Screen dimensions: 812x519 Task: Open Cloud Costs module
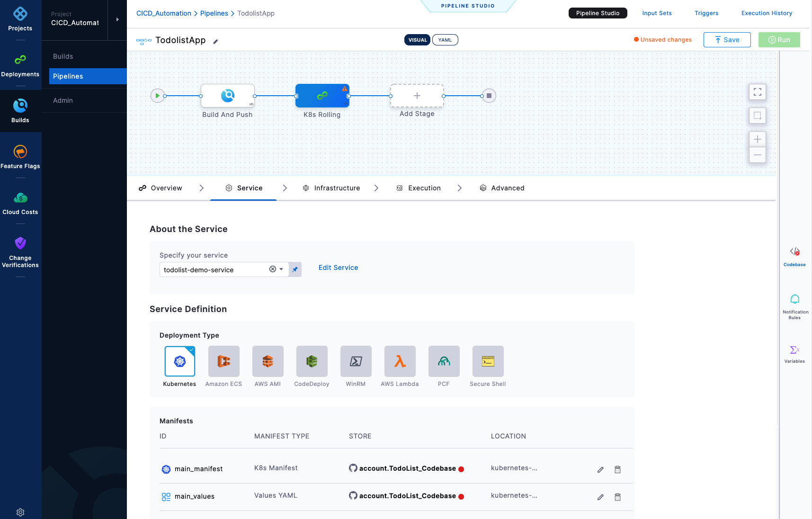(20, 203)
